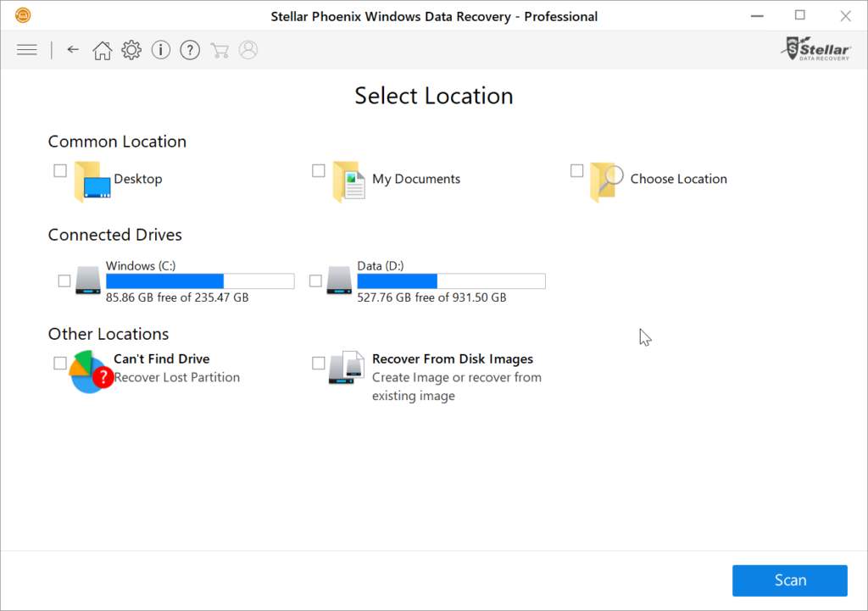Open the help question mark icon

[190, 50]
